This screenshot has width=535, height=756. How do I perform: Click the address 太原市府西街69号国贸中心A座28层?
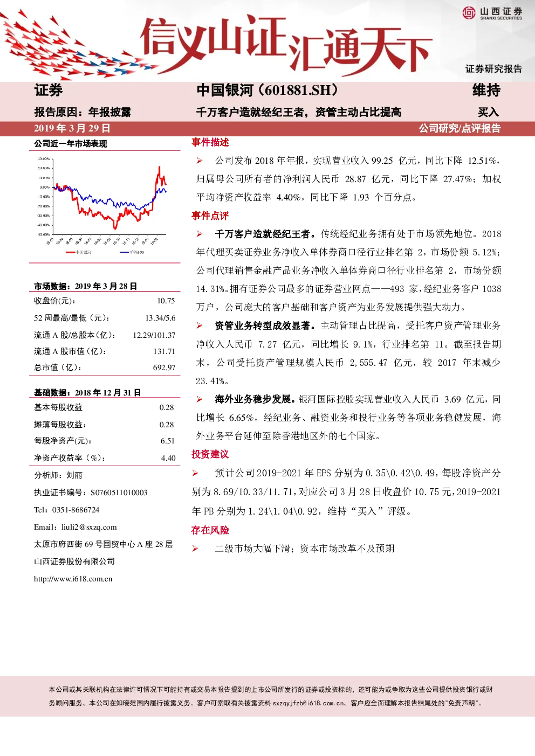pos(104,544)
